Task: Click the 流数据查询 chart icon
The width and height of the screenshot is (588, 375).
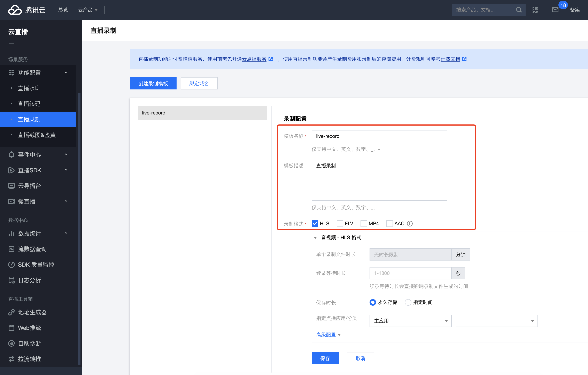Action: pos(11,249)
